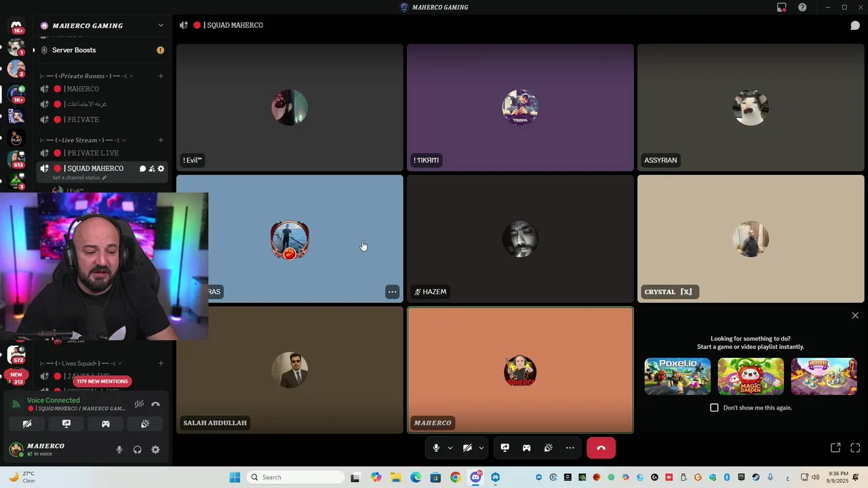
Task: Open three-dot menu on RAS video tile
Action: 392,292
